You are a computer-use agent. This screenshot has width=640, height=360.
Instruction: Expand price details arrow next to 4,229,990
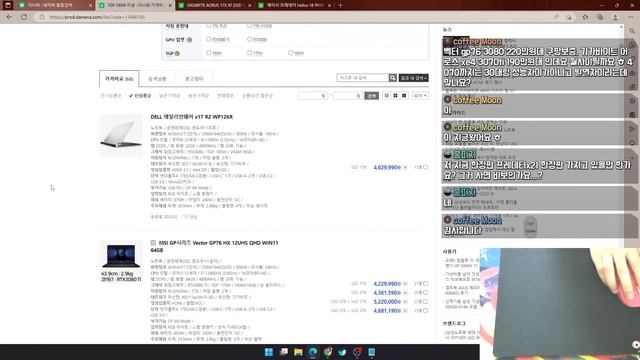pyautogui.click(x=405, y=284)
